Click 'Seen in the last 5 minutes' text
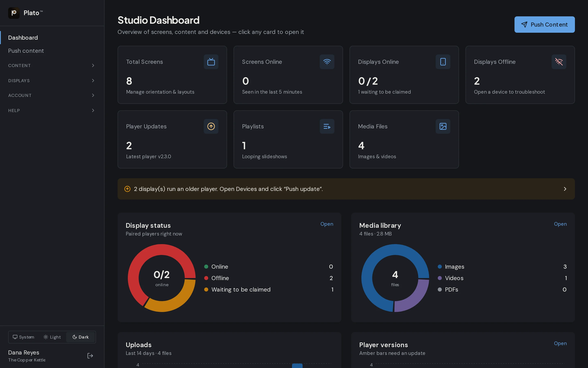The image size is (588, 368). 272,92
